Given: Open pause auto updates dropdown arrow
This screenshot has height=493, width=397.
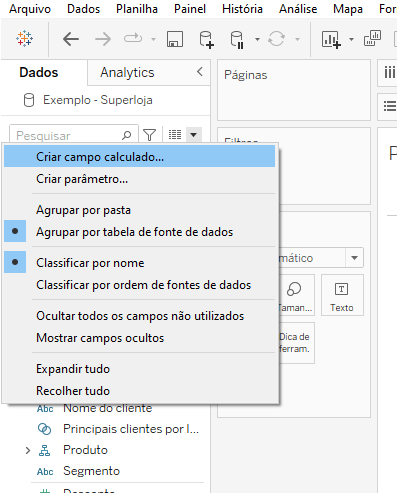Looking at the screenshot, I should pos(257,39).
